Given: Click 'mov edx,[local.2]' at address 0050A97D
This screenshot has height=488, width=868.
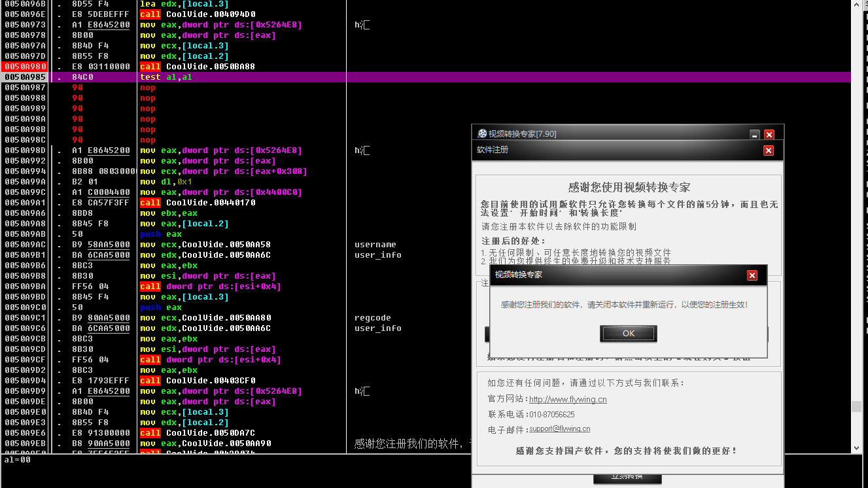Looking at the screenshot, I should tap(184, 56).
